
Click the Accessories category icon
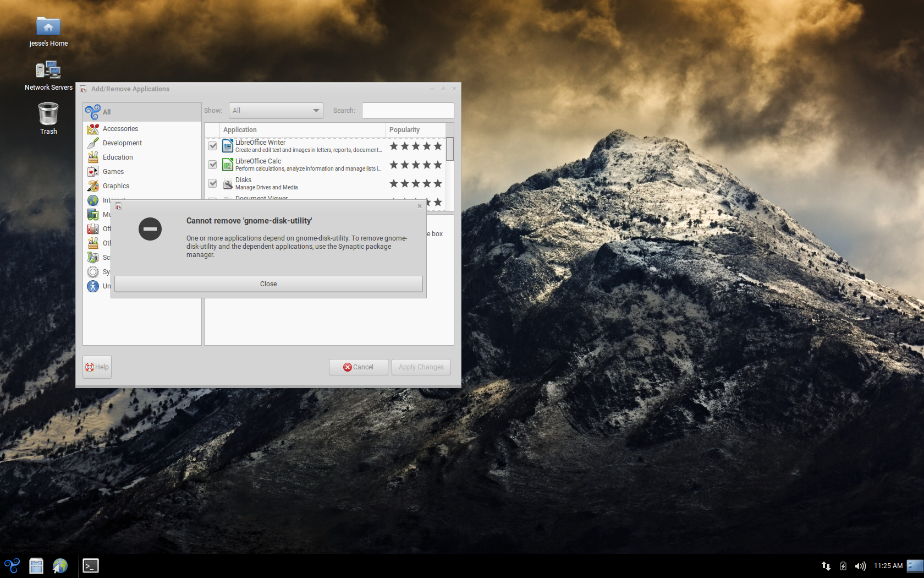93,129
